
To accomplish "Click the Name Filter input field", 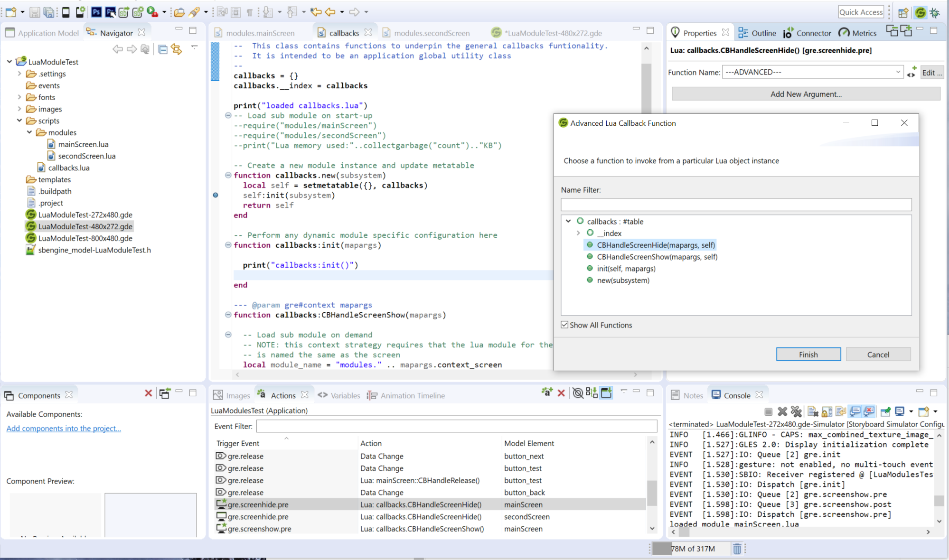I will point(736,205).
